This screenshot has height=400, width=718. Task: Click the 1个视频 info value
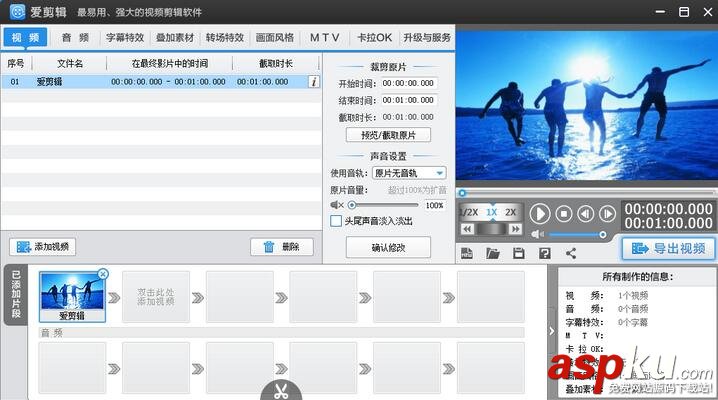[x=633, y=296]
